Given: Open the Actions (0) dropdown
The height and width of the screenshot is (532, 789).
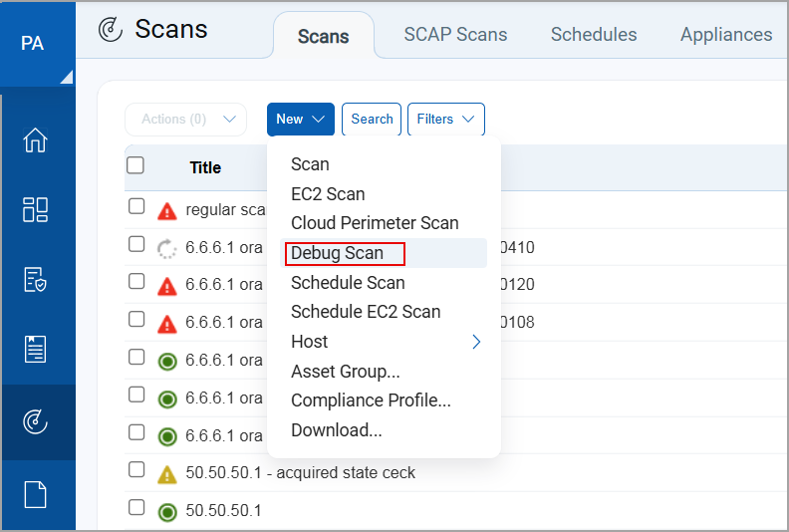Looking at the screenshot, I should coord(185,120).
